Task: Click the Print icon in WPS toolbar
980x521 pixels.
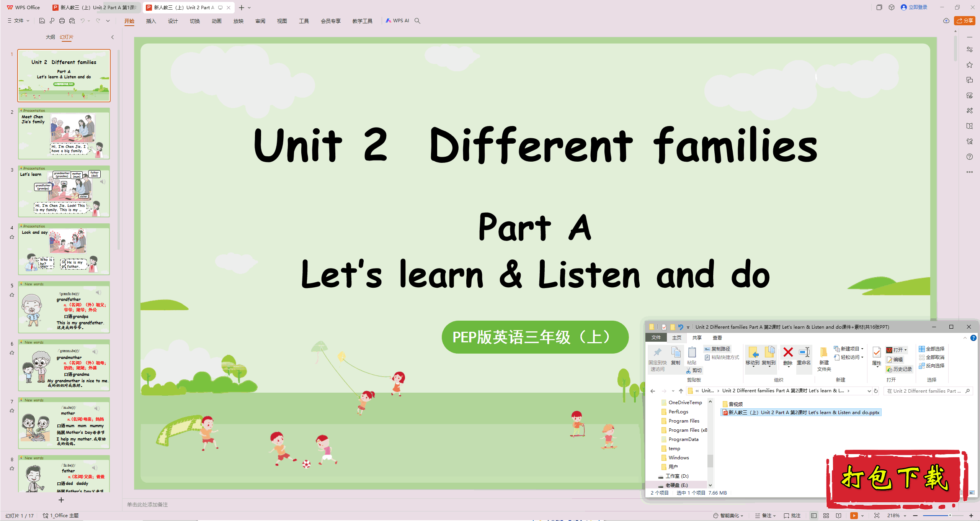Action: click(62, 21)
